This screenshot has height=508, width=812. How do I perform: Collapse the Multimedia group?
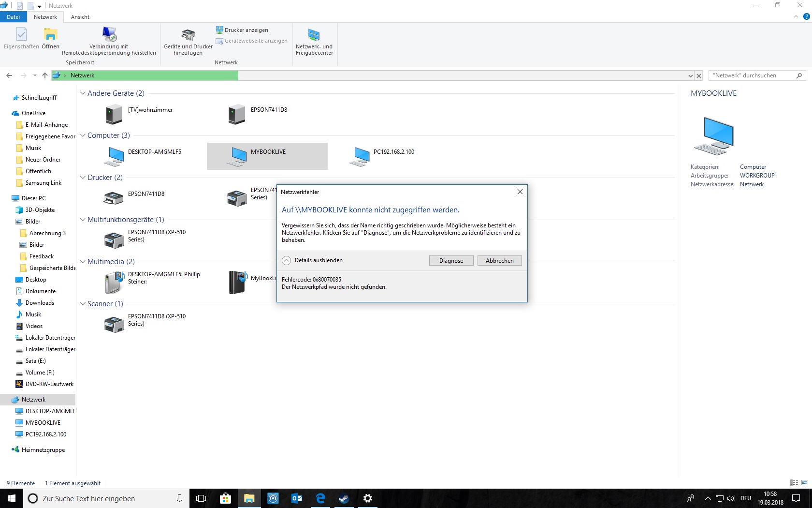[x=83, y=262]
